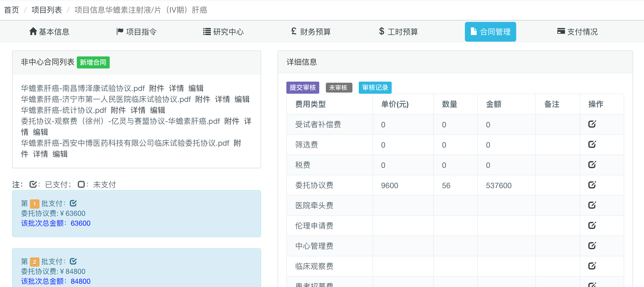Open 济宁市第一人民医院临床试验协议.pdf
This screenshot has width=644, height=287.
click(x=106, y=99)
